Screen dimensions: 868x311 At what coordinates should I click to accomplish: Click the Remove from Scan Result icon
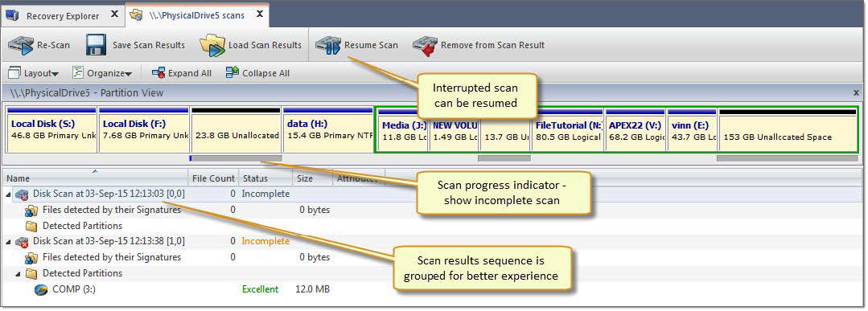(425, 45)
